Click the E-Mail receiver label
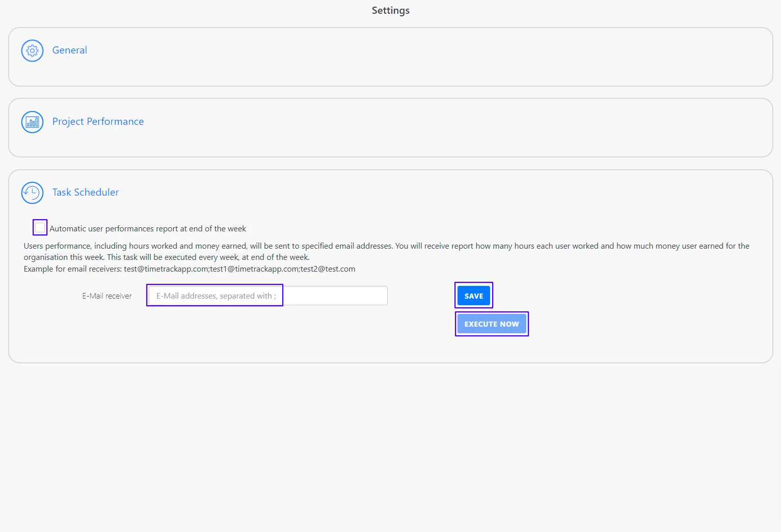Screen dimensions: 781x532 [106, 296]
